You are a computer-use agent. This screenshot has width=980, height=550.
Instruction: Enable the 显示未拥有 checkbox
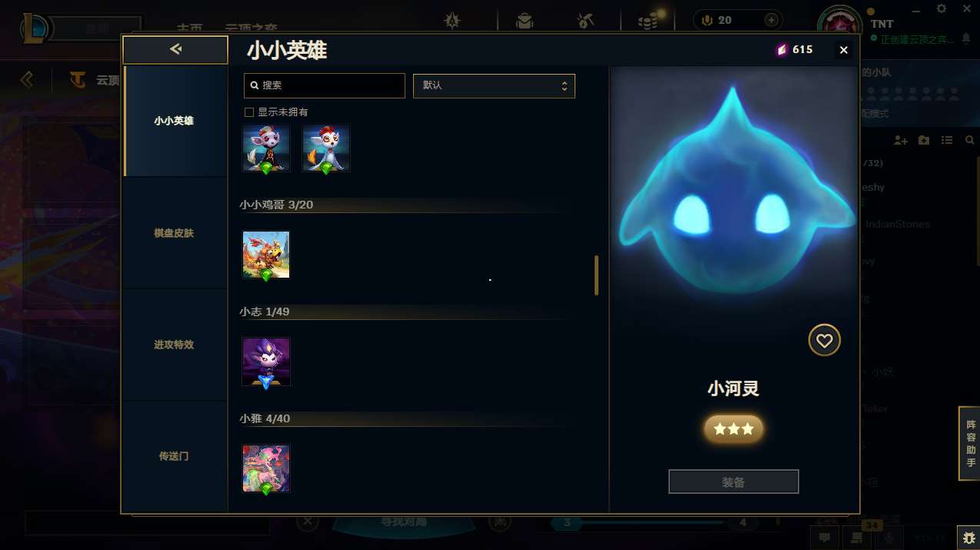(x=249, y=112)
